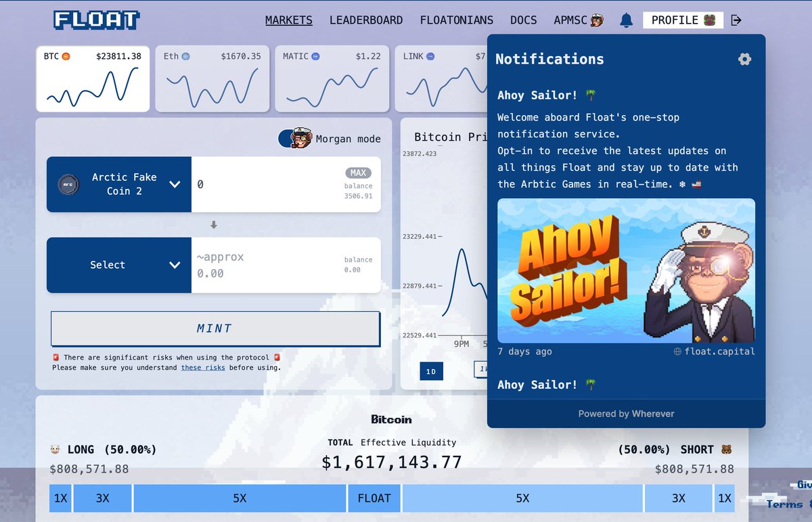The height and width of the screenshot is (522, 812).
Task: Click the MINT button
Action: tap(215, 329)
